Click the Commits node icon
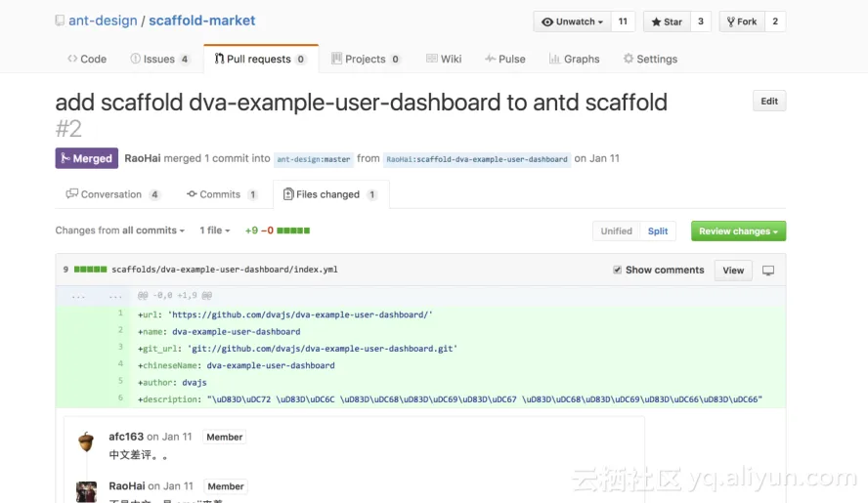868x503 pixels. (192, 193)
